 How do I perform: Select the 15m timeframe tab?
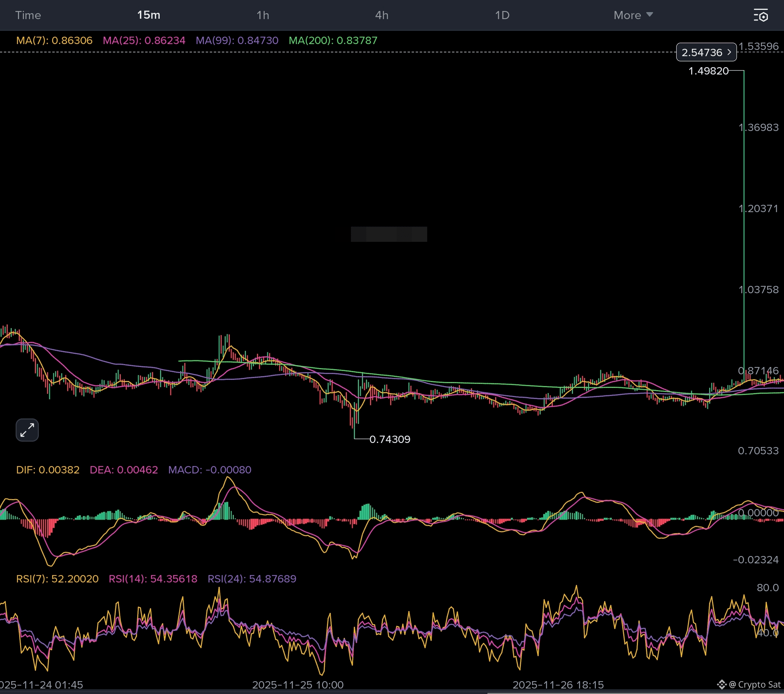(148, 15)
